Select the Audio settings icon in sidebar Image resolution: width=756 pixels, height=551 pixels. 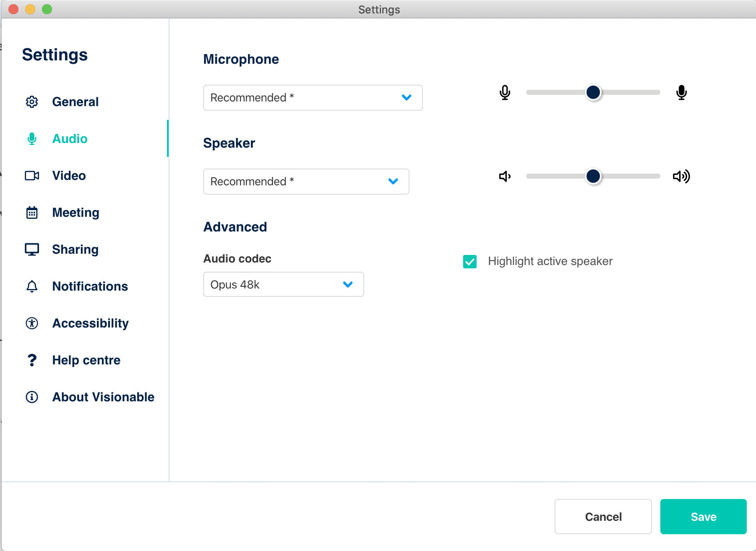[31, 138]
